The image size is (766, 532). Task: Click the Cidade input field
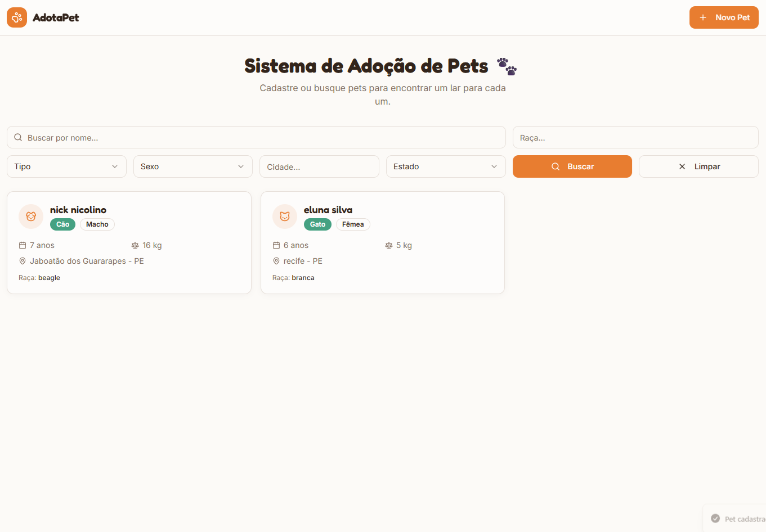pyautogui.click(x=319, y=166)
